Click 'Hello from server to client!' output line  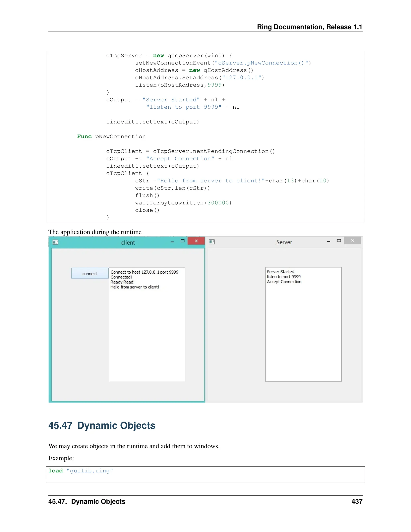[135, 287]
